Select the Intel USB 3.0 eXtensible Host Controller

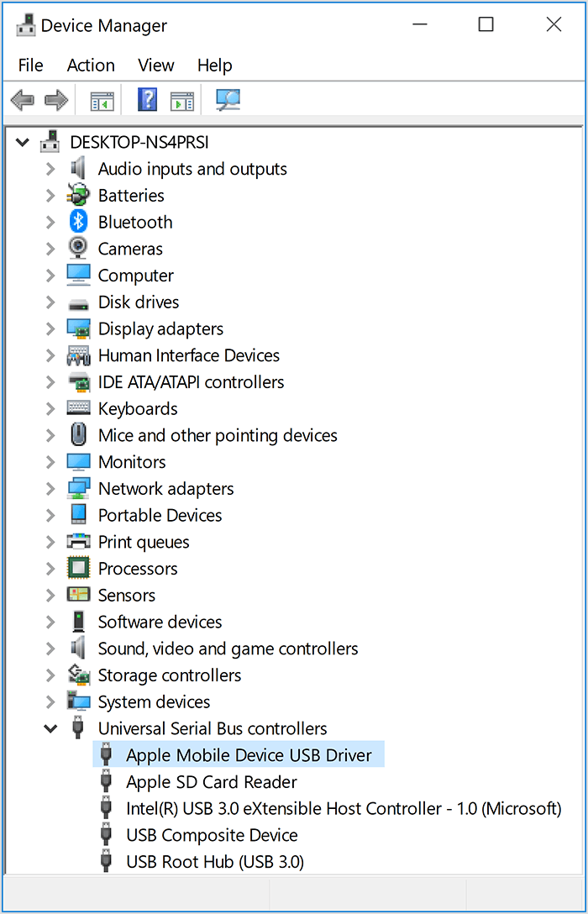coord(343,808)
